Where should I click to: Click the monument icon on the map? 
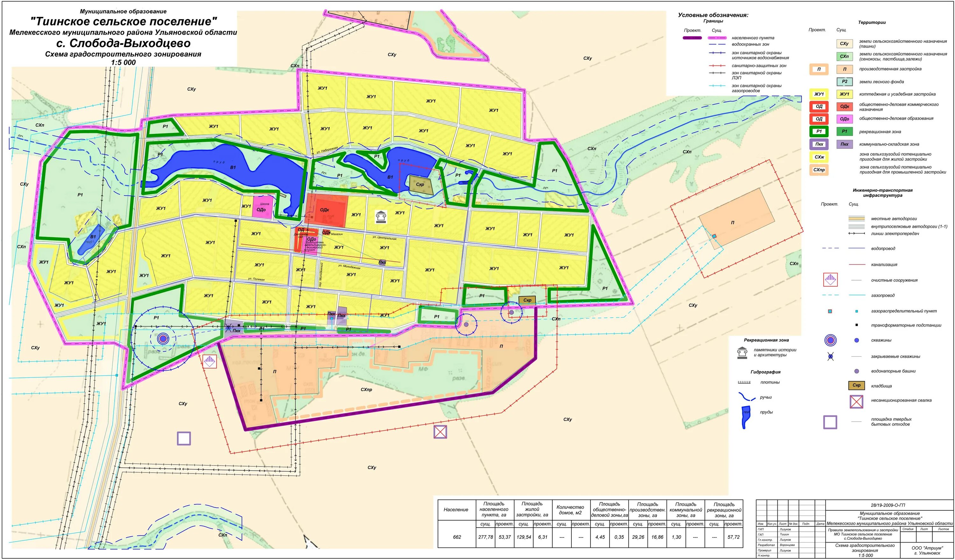pyautogui.click(x=381, y=217)
